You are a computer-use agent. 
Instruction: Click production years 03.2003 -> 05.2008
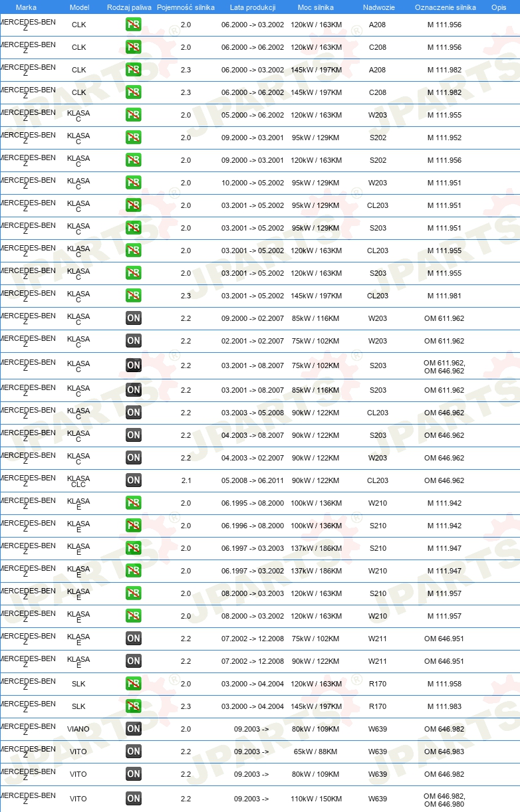click(253, 413)
